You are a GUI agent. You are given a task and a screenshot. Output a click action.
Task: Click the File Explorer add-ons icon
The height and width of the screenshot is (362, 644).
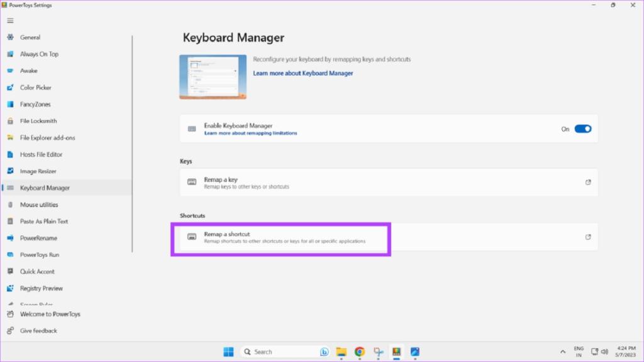pyautogui.click(x=10, y=138)
